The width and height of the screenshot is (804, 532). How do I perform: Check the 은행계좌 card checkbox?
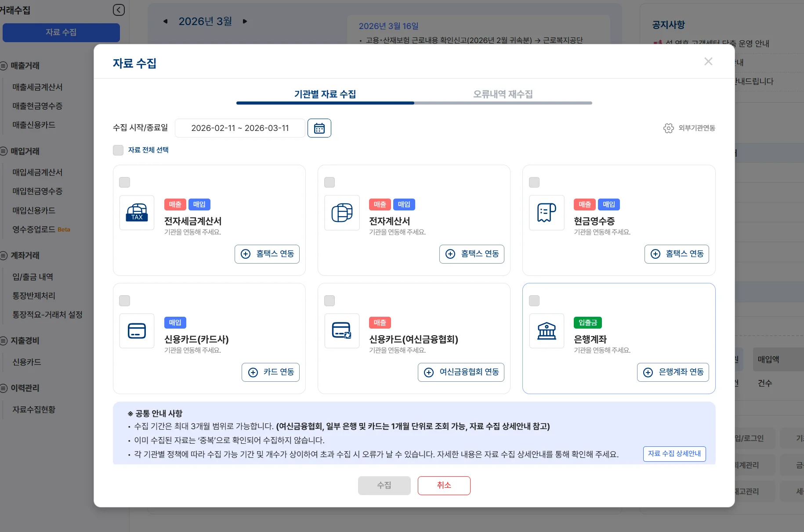click(x=534, y=300)
